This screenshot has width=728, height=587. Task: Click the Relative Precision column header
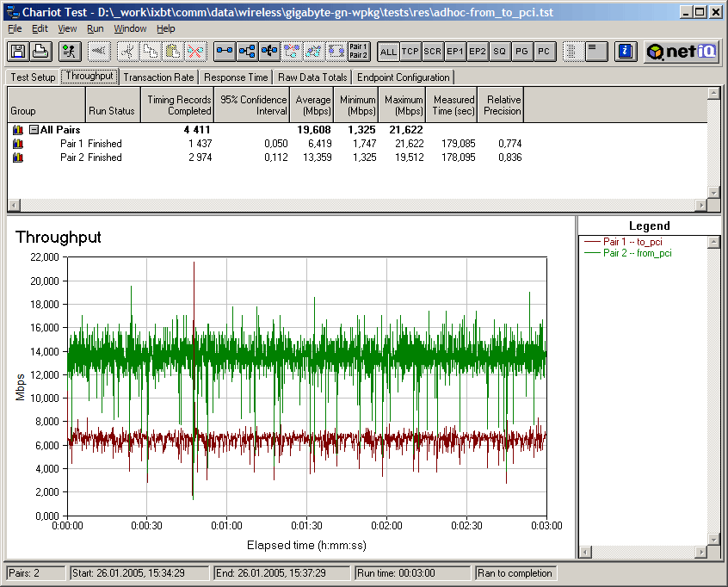(x=502, y=105)
